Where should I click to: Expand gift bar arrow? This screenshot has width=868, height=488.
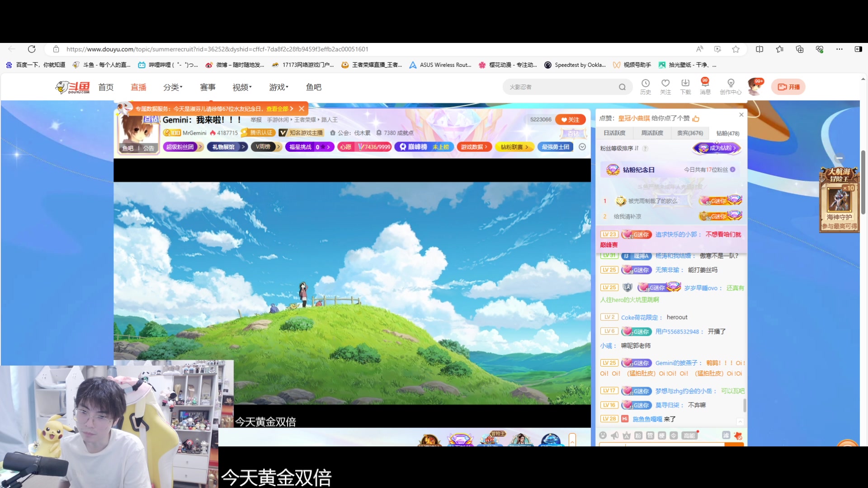[572, 440]
